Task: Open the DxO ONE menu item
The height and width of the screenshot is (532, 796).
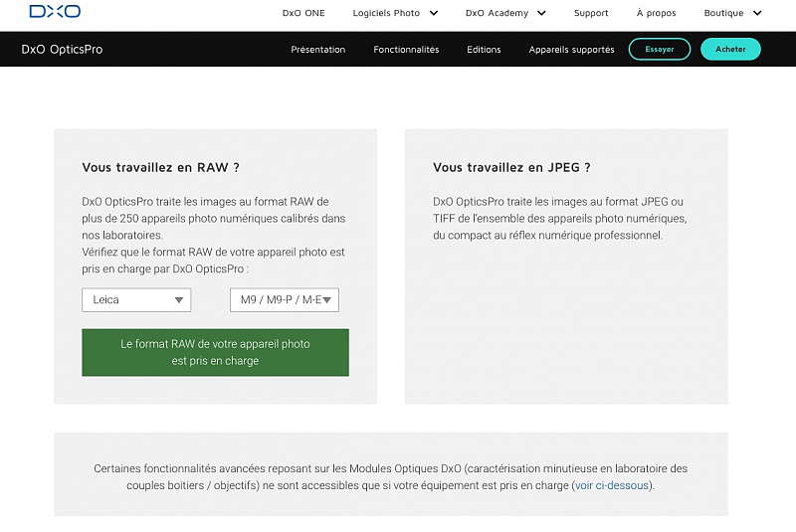Action: (303, 14)
